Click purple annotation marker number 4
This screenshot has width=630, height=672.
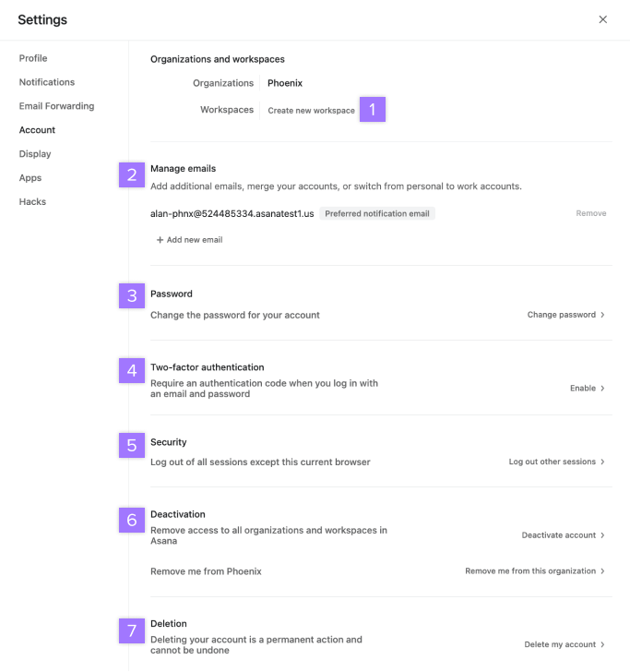click(x=132, y=370)
